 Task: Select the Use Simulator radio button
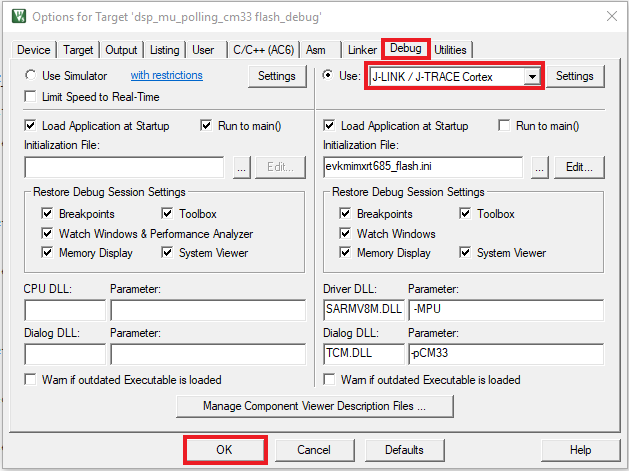click(31, 76)
